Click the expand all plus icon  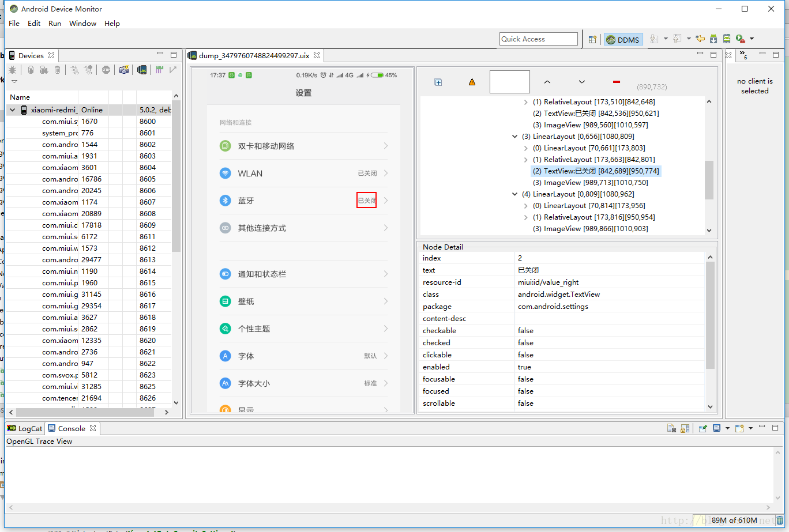pyautogui.click(x=438, y=82)
